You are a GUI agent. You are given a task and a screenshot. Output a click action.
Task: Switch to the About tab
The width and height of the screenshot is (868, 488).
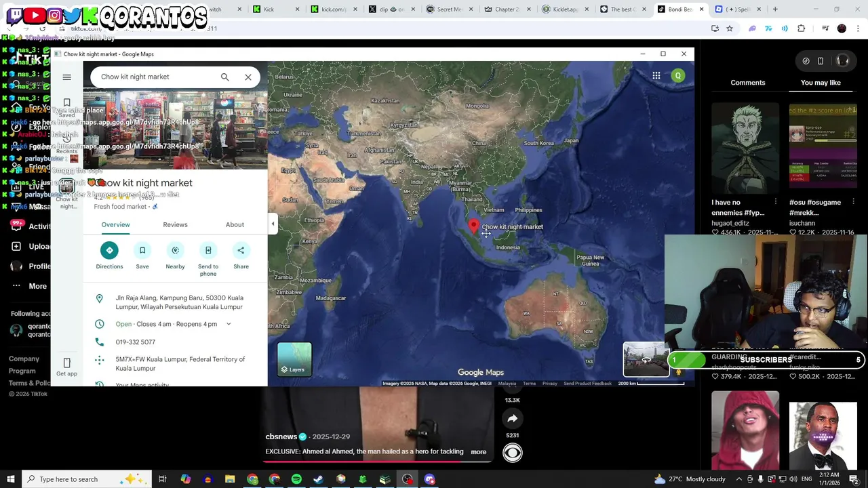tap(235, 224)
